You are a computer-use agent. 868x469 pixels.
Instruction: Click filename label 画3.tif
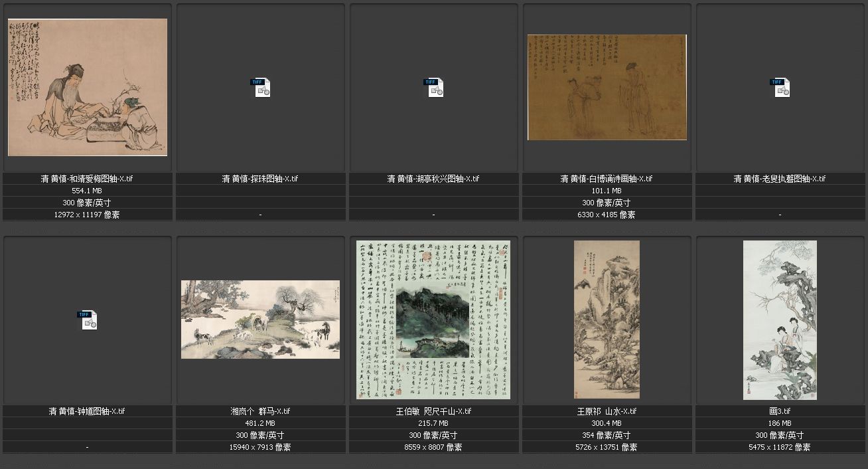tap(780, 411)
